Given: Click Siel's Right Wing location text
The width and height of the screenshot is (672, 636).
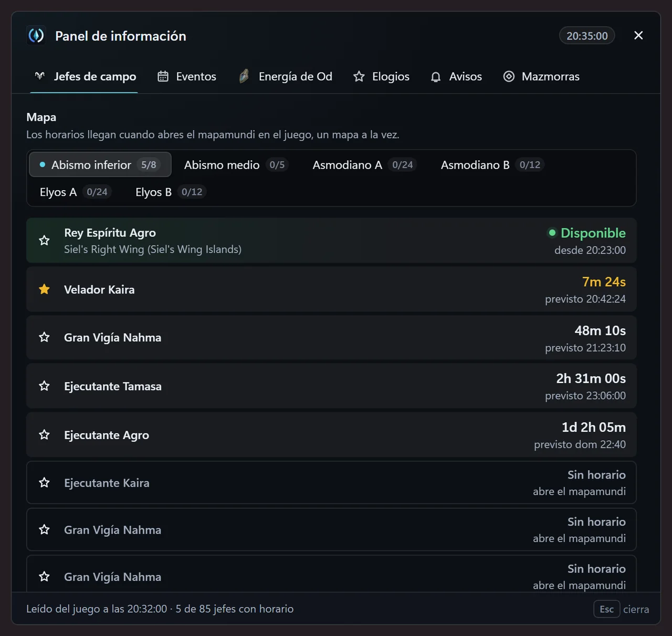Looking at the screenshot, I should tap(153, 249).
